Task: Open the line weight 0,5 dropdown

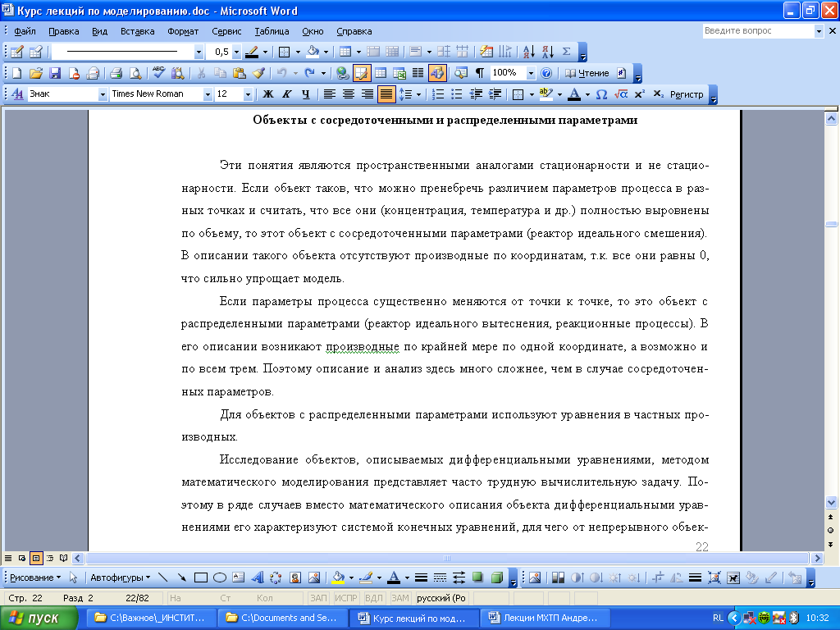Action: point(235,52)
